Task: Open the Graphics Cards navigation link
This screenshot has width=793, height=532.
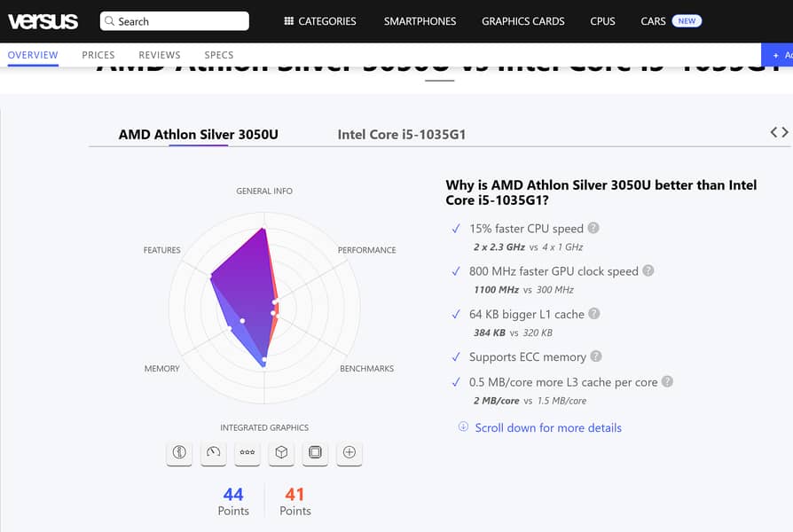Action: click(x=522, y=21)
